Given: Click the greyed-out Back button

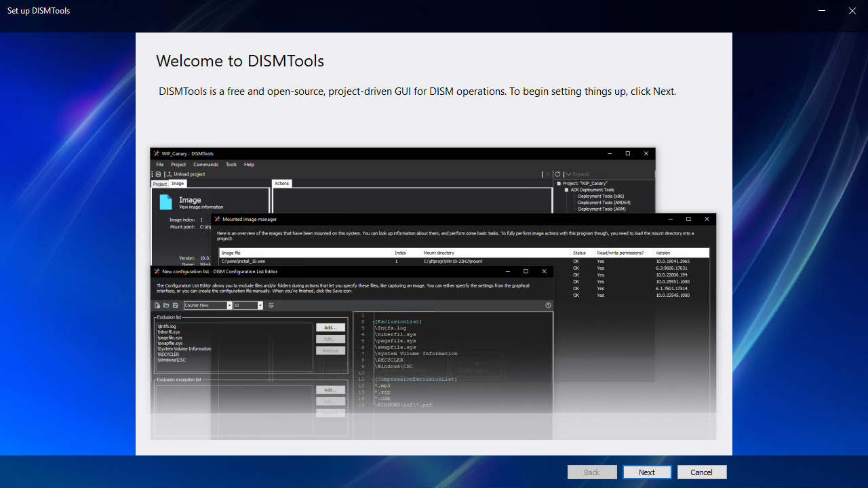Looking at the screenshot, I should tap(592, 472).
